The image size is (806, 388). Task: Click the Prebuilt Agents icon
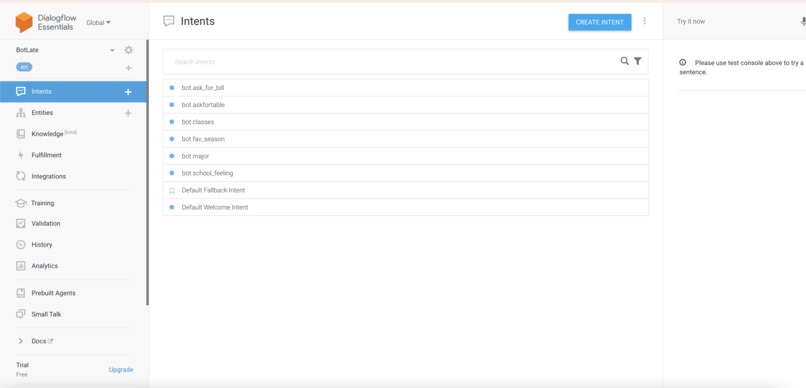click(x=21, y=293)
